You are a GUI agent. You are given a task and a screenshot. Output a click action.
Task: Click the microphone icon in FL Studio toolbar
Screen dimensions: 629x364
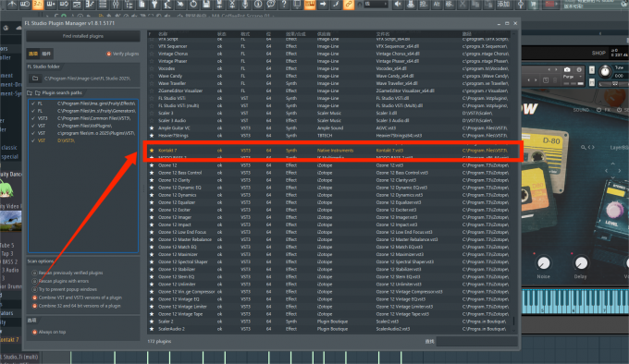[x=245, y=5]
